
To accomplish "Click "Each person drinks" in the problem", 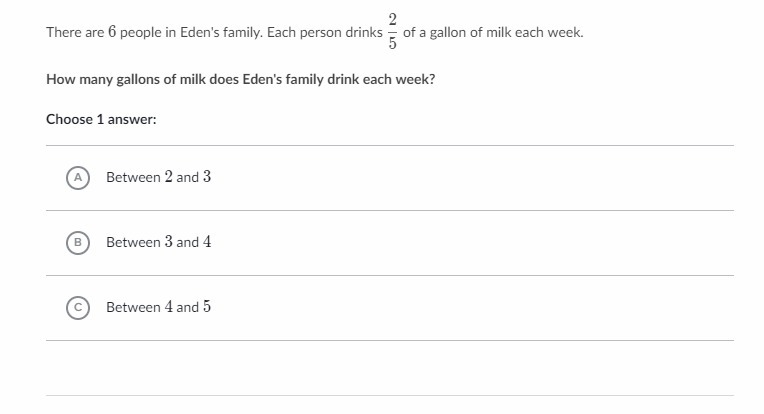I will pyautogui.click(x=325, y=33).
